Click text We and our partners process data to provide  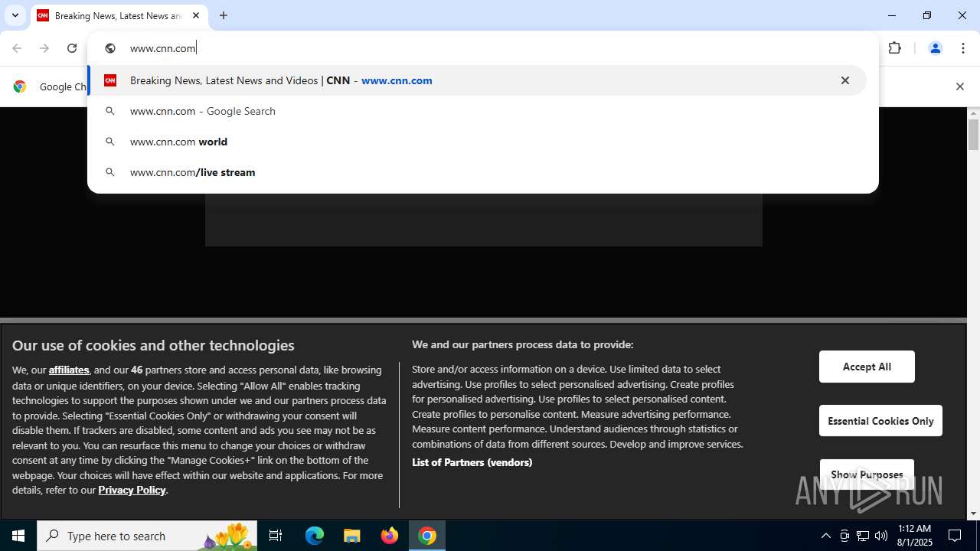coord(523,344)
